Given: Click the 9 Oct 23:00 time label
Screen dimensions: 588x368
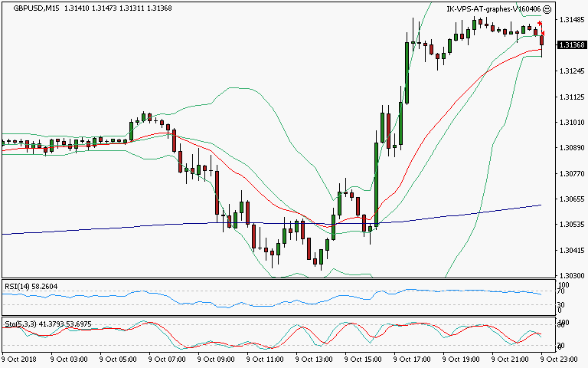Looking at the screenshot, I should (x=559, y=359).
